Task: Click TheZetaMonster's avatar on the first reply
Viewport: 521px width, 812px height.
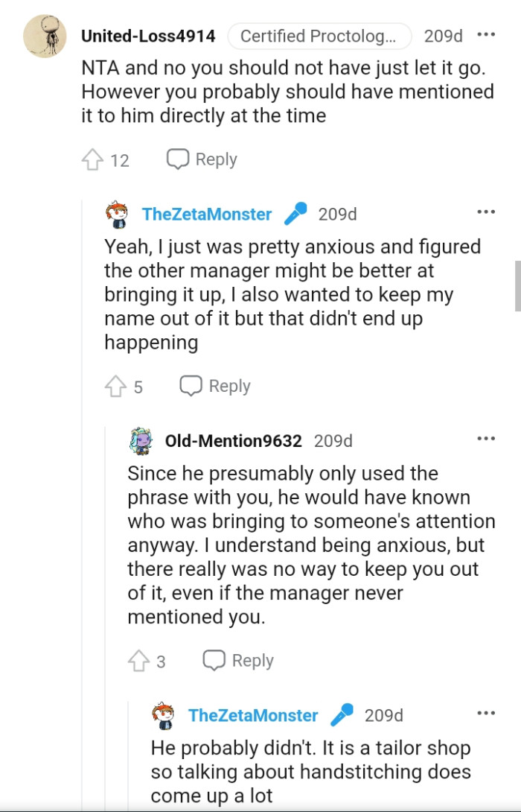Action: click(x=115, y=214)
